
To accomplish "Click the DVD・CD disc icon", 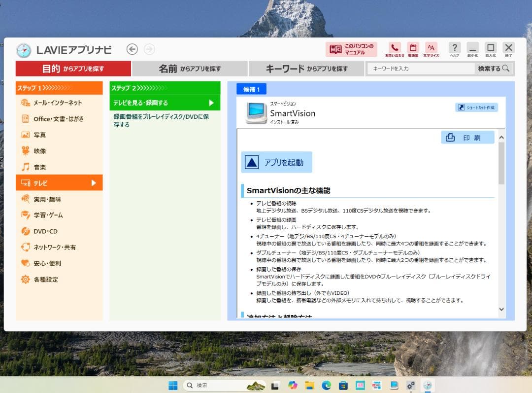I will (x=26, y=231).
